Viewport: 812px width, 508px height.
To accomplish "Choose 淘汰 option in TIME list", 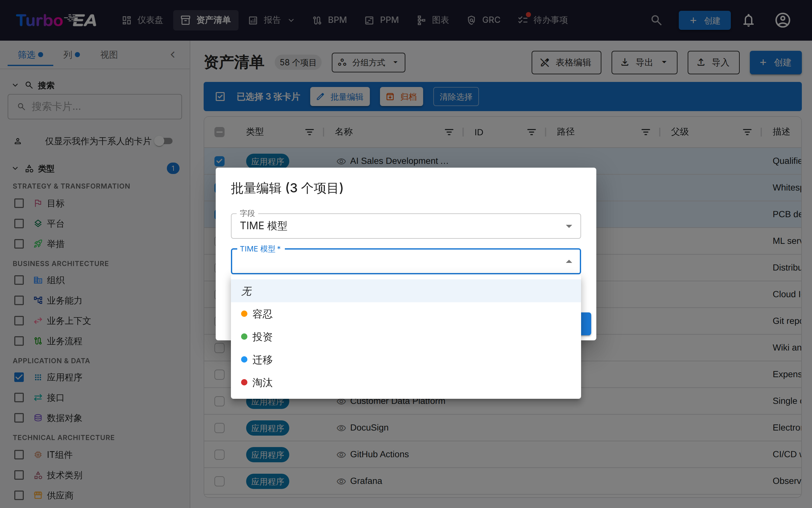I will click(x=406, y=382).
